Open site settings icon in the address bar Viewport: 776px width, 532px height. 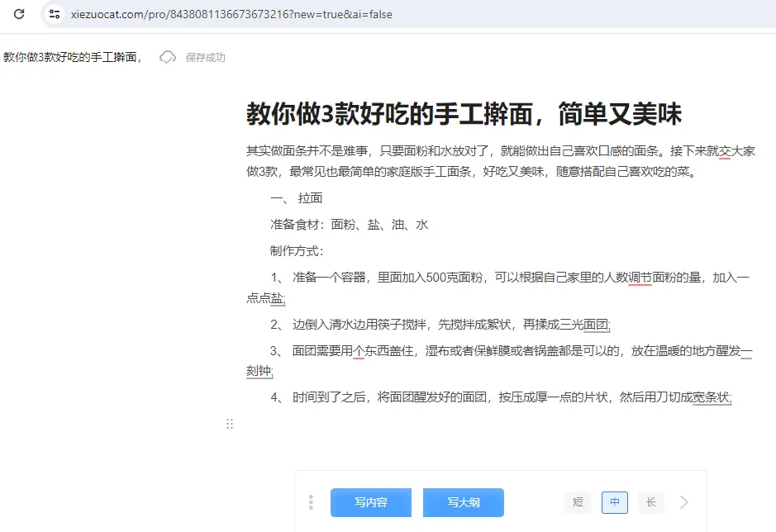point(53,14)
